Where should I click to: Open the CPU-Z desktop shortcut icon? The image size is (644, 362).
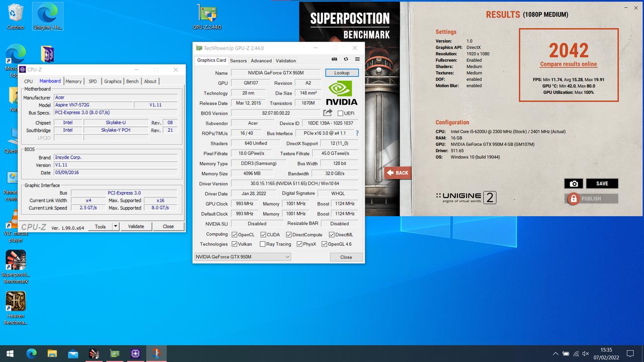(x=47, y=54)
